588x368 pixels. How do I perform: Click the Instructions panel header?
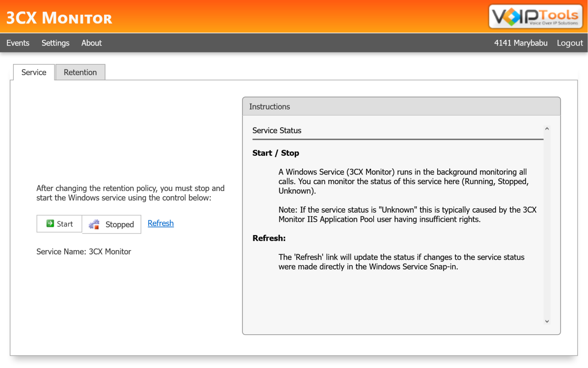click(269, 106)
